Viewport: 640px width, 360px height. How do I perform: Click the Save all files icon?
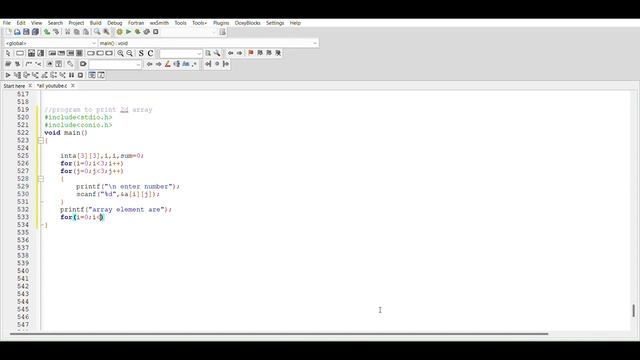coord(36,32)
